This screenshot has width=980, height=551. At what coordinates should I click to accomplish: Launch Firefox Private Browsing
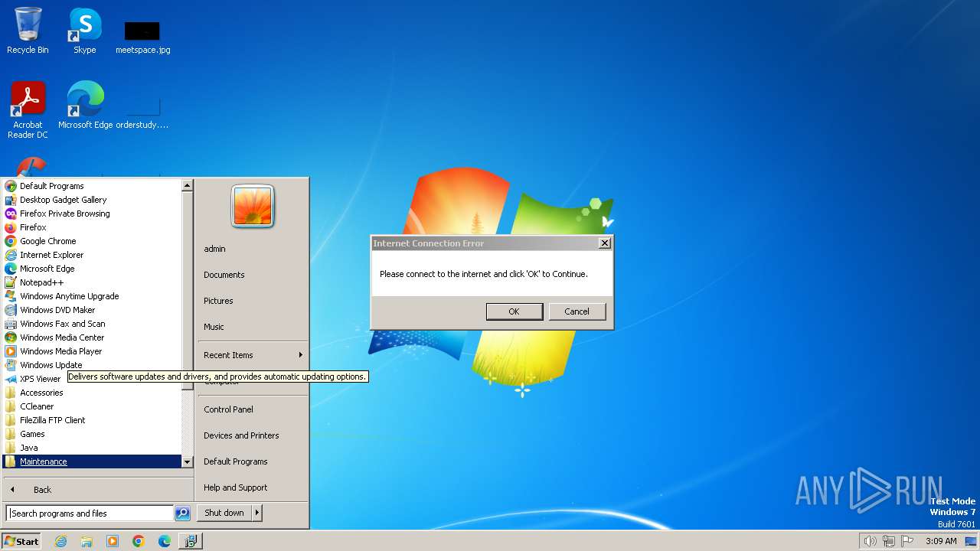92,214
